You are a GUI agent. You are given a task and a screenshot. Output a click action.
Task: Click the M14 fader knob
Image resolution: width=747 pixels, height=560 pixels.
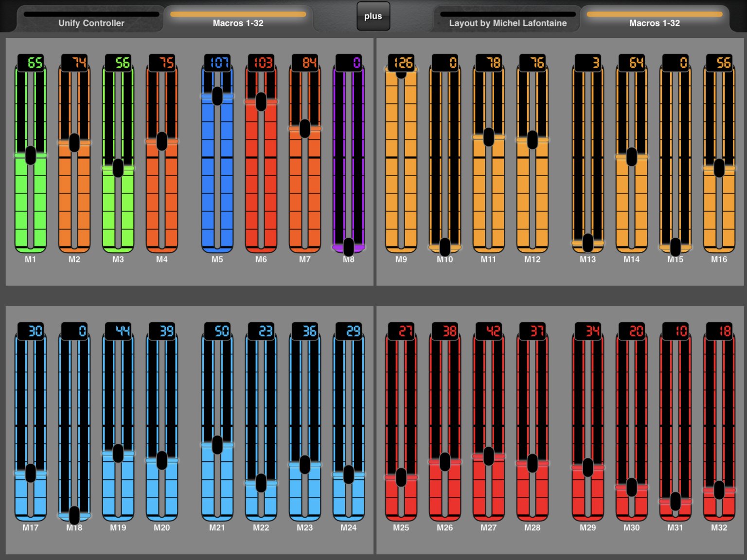click(632, 157)
